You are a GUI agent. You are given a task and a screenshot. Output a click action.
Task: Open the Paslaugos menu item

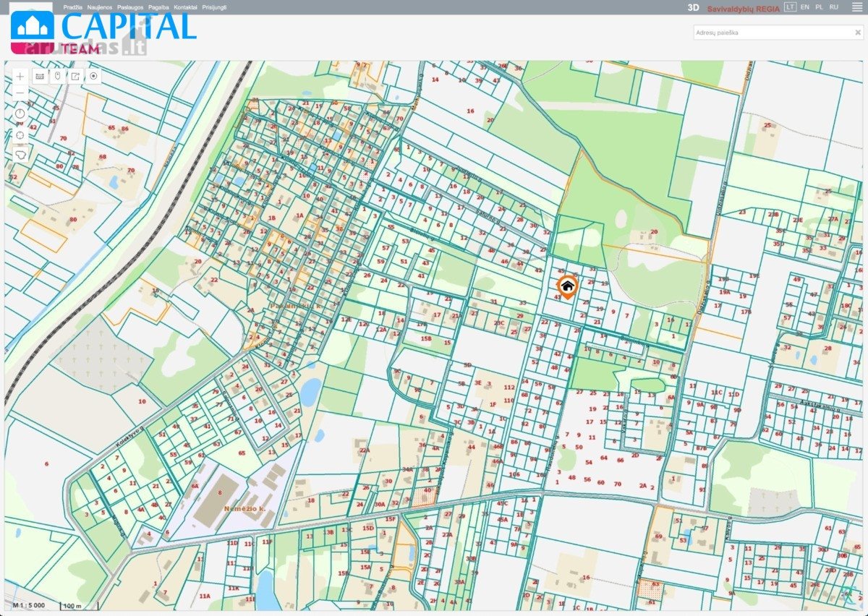pyautogui.click(x=129, y=7)
